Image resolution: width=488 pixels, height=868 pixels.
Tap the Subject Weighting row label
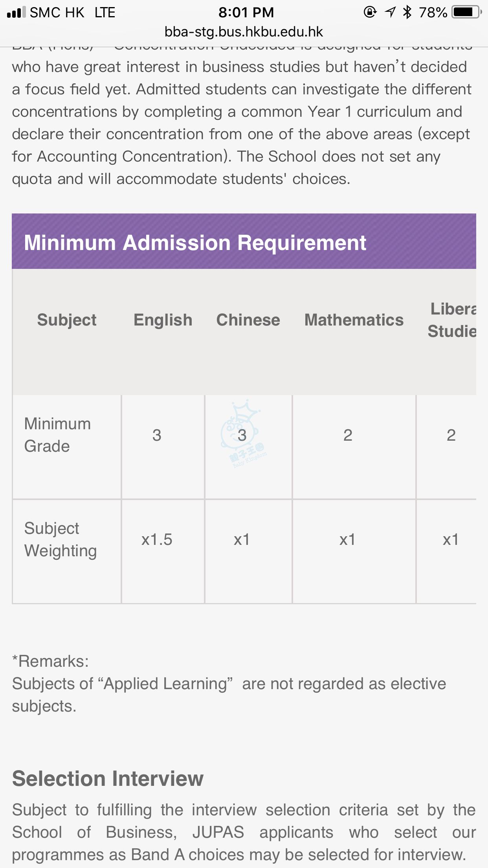[x=61, y=539]
